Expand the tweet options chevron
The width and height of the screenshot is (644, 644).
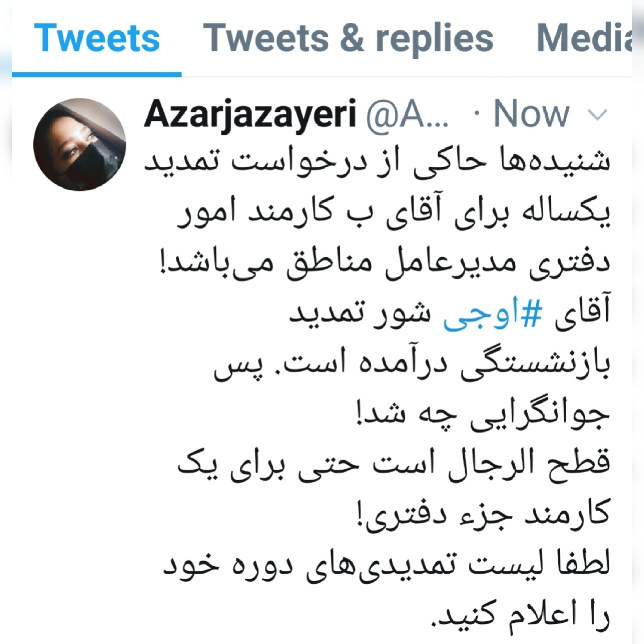click(x=598, y=115)
